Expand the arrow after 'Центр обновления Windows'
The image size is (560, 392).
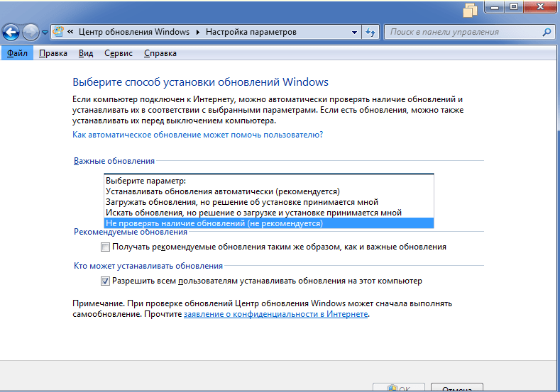point(198,32)
